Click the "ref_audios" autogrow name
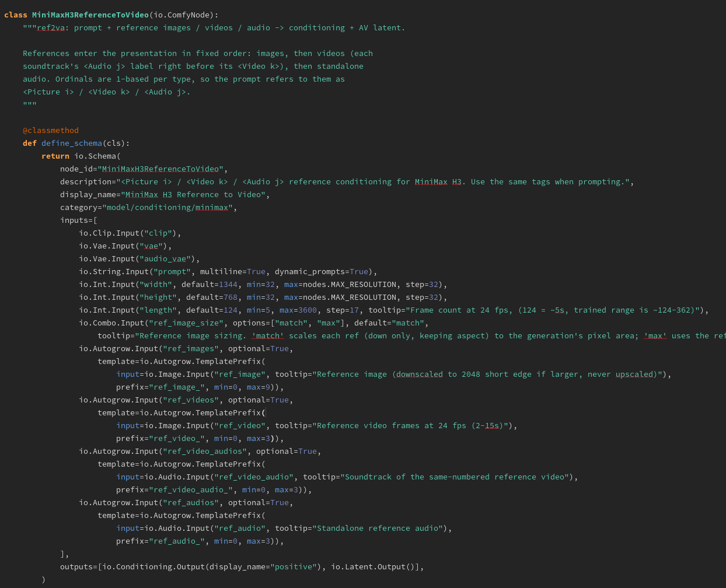The width and height of the screenshot is (726, 588). pos(191,502)
